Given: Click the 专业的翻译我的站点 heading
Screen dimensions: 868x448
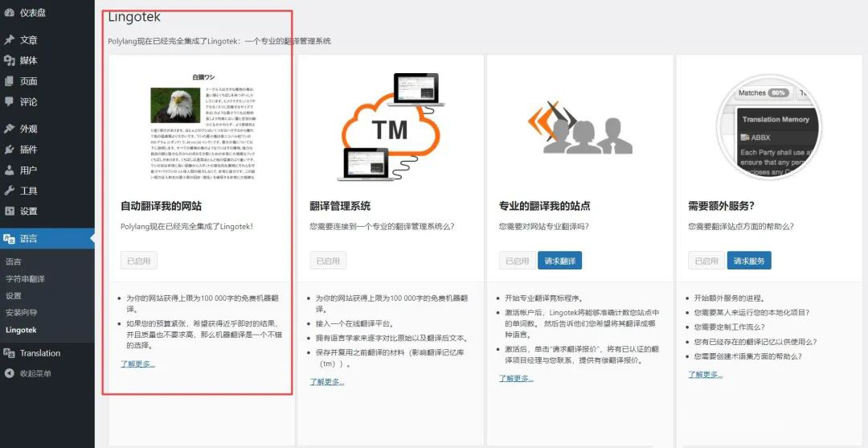Looking at the screenshot, I should pyautogui.click(x=545, y=207).
